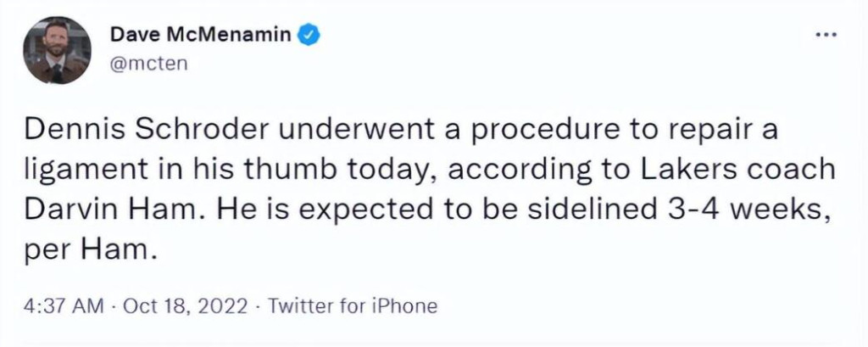Open the Twitter for iPhone source link

click(x=353, y=305)
